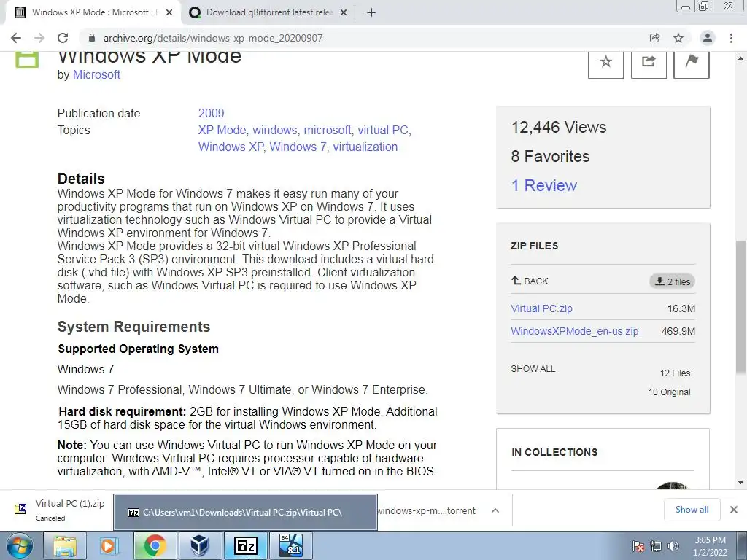Download all with the 2 files button
This screenshot has width=747, height=560.
click(x=672, y=281)
